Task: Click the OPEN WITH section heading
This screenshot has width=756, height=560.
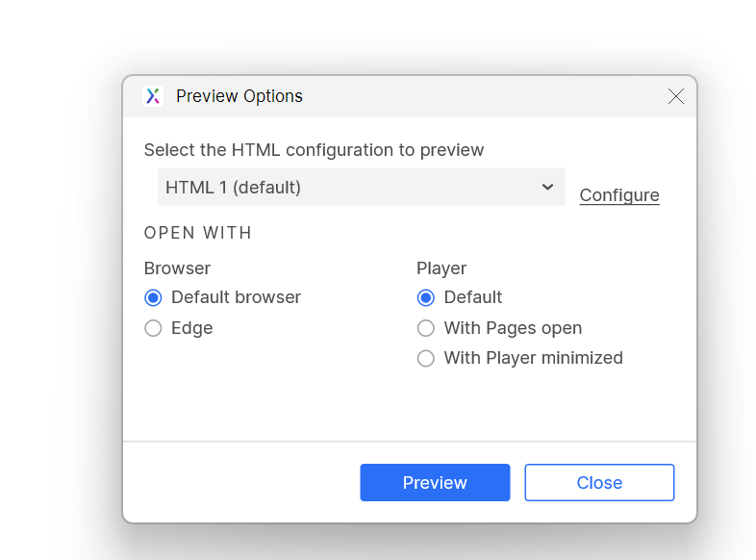Action: coord(197,233)
